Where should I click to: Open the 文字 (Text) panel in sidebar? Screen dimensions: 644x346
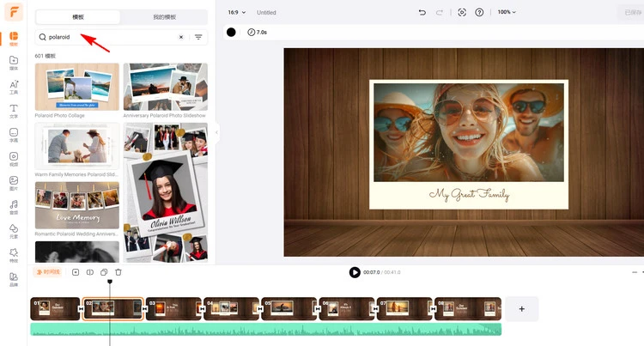tap(14, 111)
